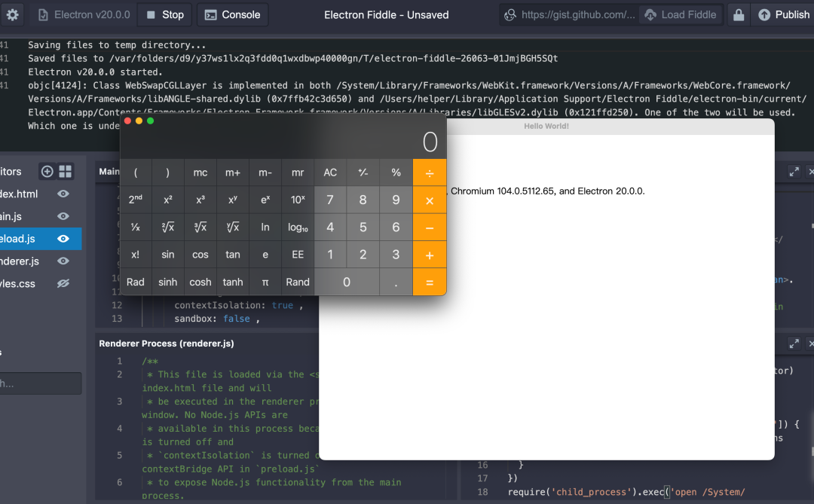Click Renderer Process (renderer.js) pane title
This screenshot has height=504, width=814.
point(166,344)
